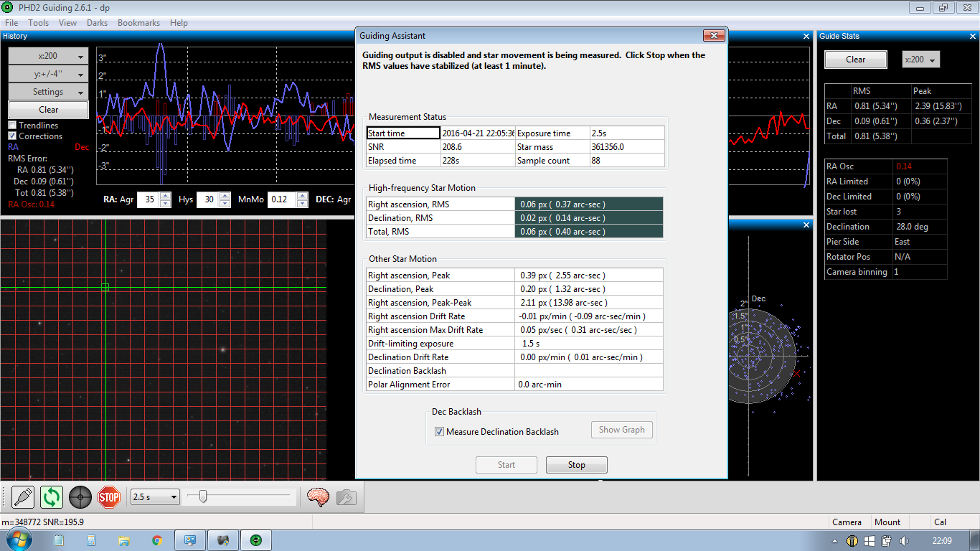980x551 pixels.
Task: Click the monitor app icon in taskbar
Action: coord(190,540)
